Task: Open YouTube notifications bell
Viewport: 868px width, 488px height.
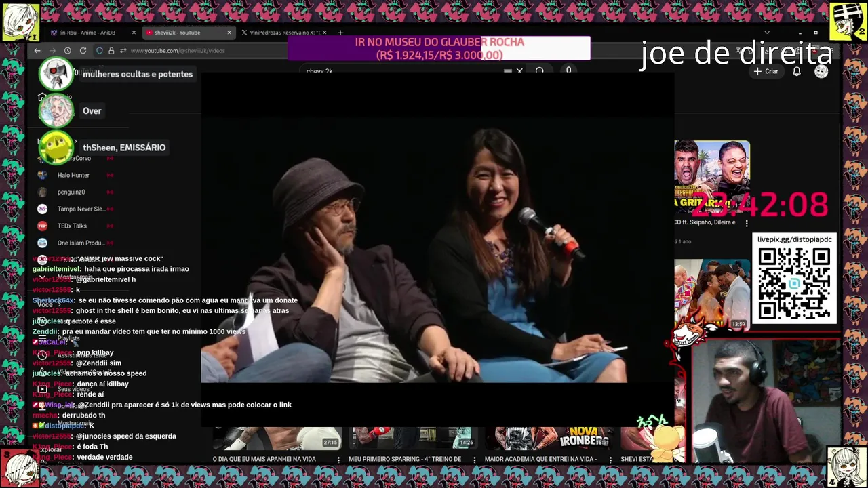Action: (x=797, y=71)
